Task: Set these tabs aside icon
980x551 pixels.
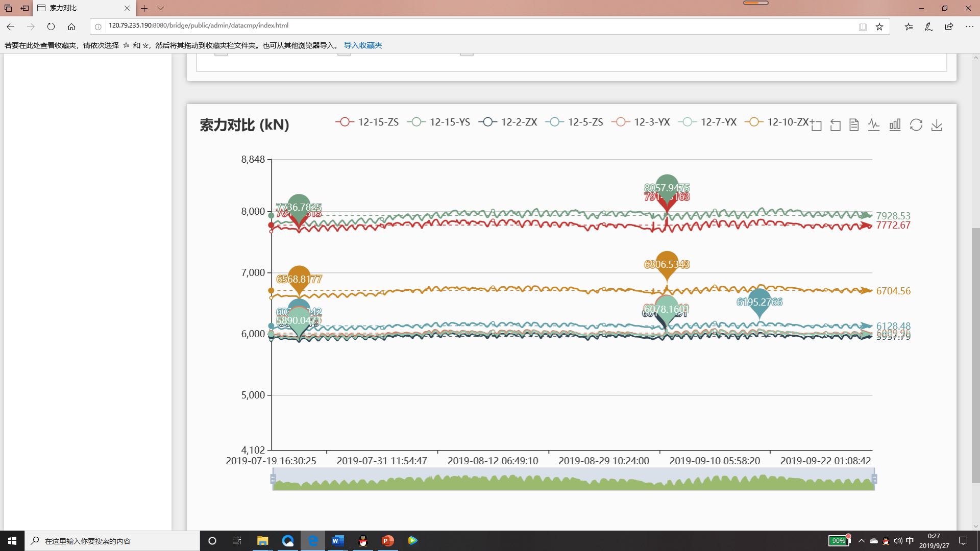Action: click(24, 8)
